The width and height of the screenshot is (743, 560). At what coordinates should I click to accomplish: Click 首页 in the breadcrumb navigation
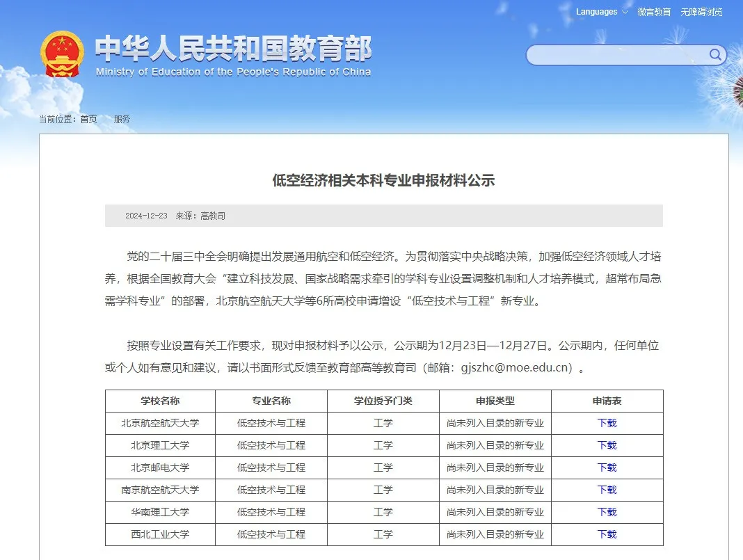[x=88, y=118]
